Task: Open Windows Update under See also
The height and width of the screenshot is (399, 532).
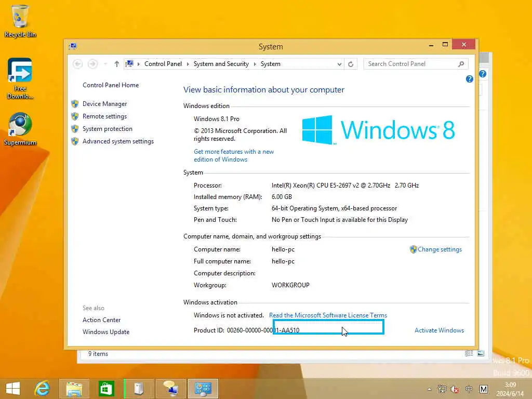Action: click(106, 332)
